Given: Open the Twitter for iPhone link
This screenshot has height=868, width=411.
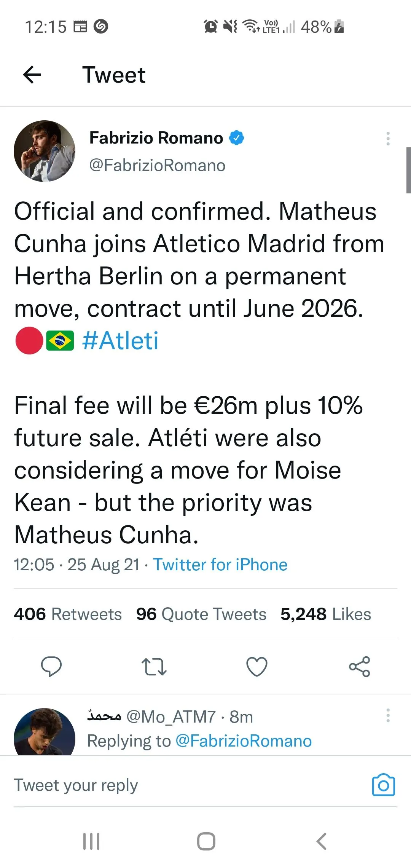Looking at the screenshot, I should point(220,565).
